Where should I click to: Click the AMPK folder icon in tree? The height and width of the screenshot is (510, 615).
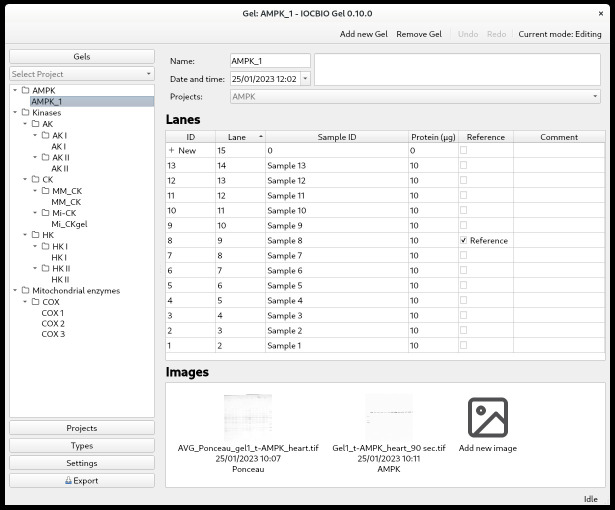25,90
